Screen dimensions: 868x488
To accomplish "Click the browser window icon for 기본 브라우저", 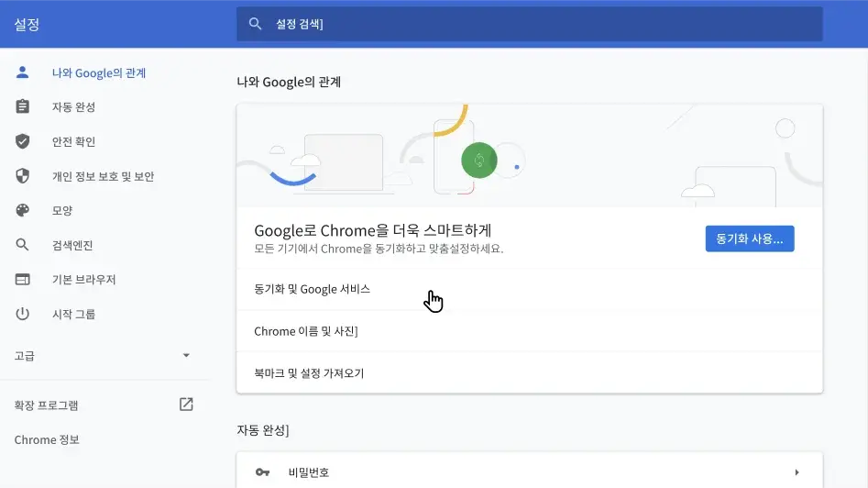I will (22, 279).
